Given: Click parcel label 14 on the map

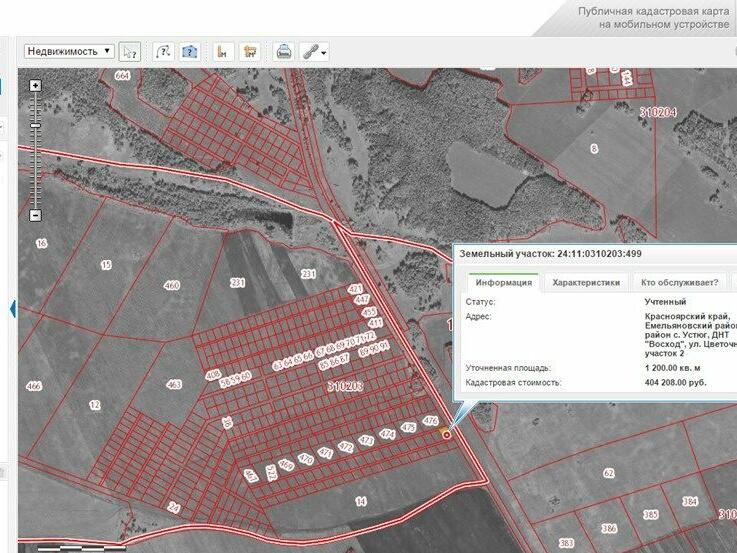Looking at the screenshot, I should 361,501.
